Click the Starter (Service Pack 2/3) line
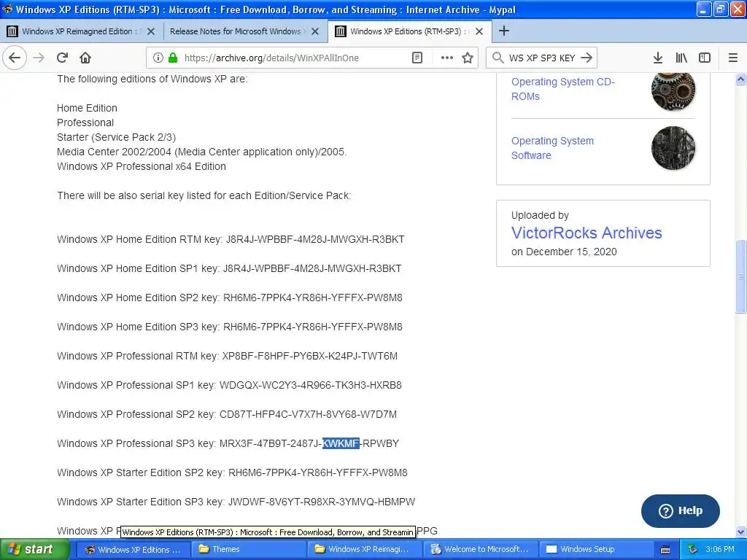 click(x=116, y=137)
